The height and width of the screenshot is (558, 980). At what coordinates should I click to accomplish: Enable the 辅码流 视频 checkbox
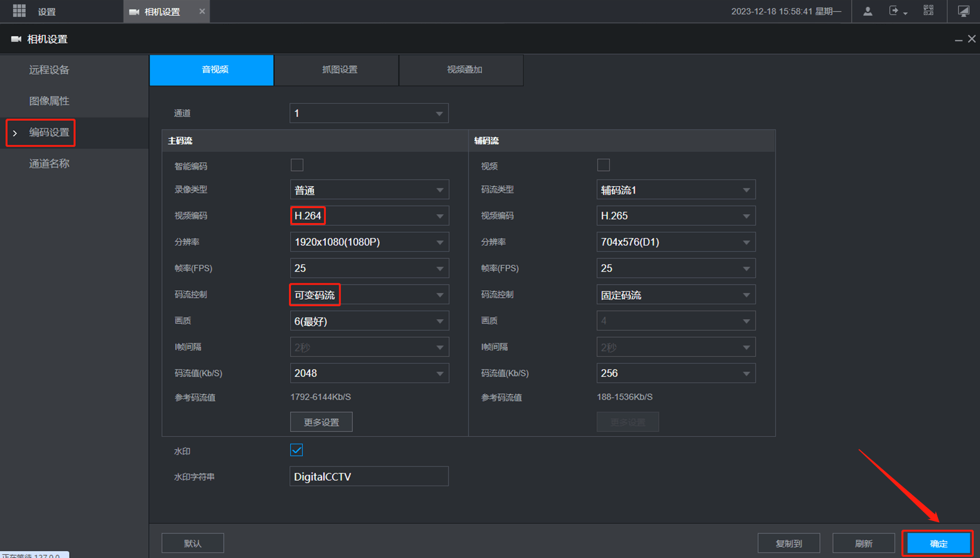coord(603,165)
